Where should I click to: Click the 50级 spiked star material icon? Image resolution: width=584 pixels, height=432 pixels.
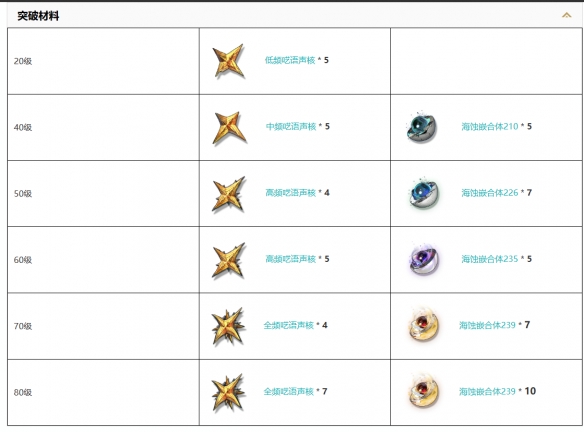tap(229, 194)
